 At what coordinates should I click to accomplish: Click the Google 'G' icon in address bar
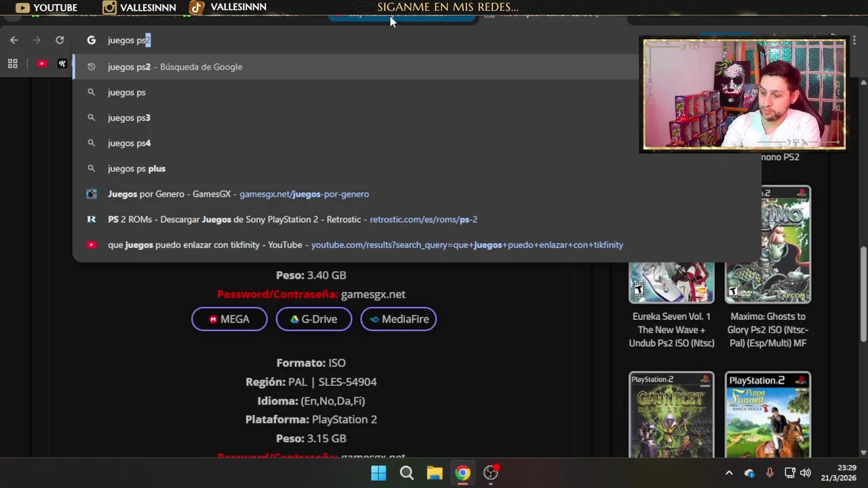[x=92, y=40]
